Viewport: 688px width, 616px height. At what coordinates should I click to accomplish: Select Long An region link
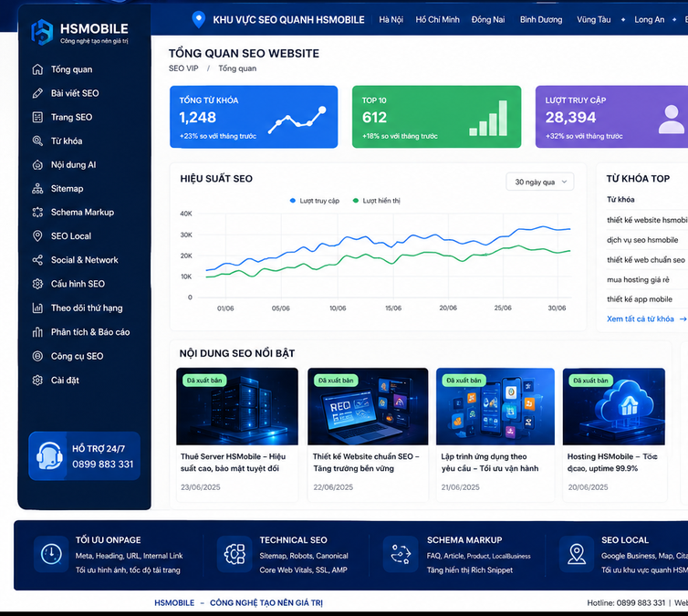[x=650, y=20]
